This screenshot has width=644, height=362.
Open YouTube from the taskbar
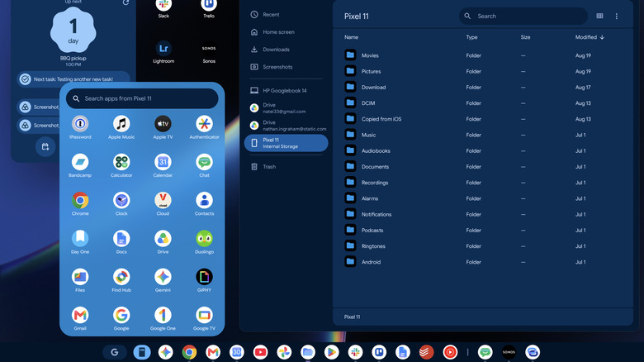pos(260,352)
